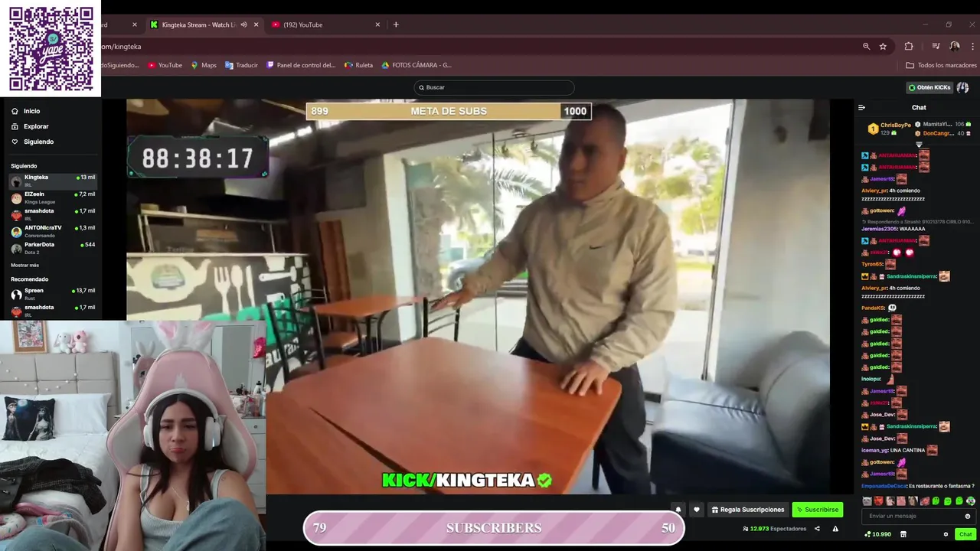
Task: Open the Kick user profile avatar menu
Action: (963, 87)
